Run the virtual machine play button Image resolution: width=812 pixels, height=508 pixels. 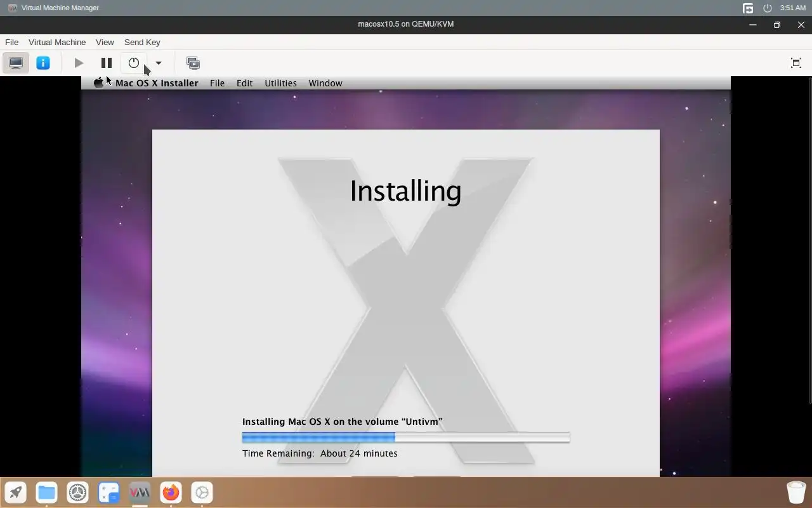[79, 63]
